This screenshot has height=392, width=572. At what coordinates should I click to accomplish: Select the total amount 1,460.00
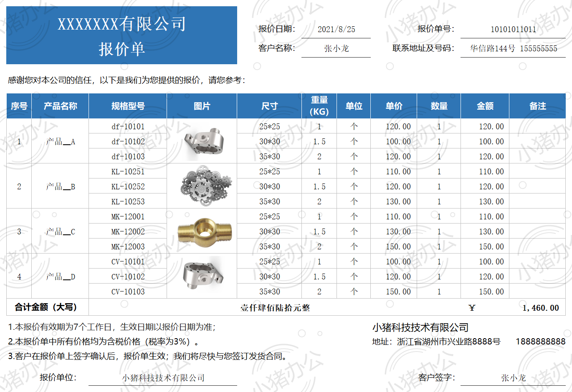(541, 308)
